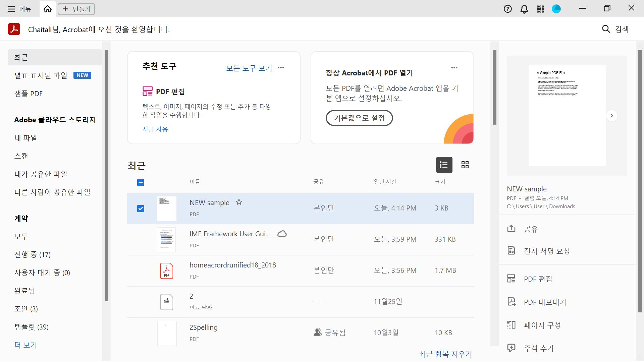Star the NEW sample file
This screenshot has height=362, width=644.
click(x=239, y=202)
